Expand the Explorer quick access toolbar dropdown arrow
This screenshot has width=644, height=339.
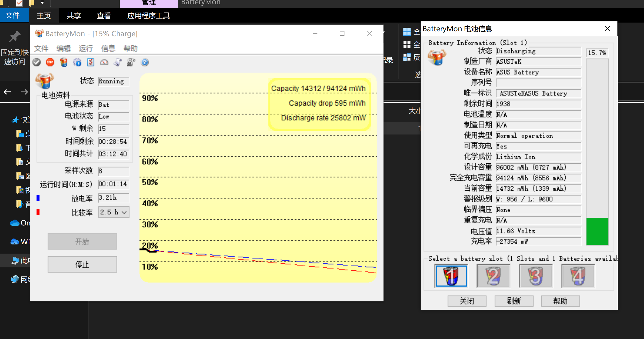(x=42, y=3)
